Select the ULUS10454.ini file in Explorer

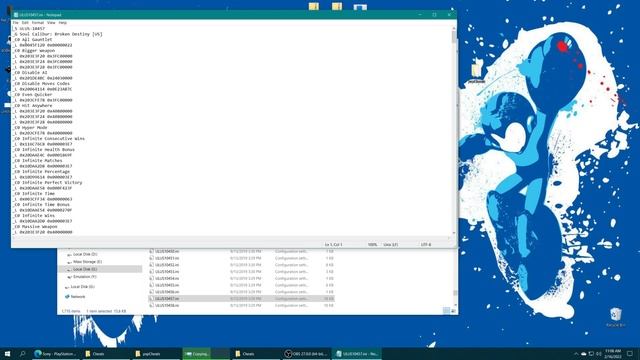click(167, 278)
